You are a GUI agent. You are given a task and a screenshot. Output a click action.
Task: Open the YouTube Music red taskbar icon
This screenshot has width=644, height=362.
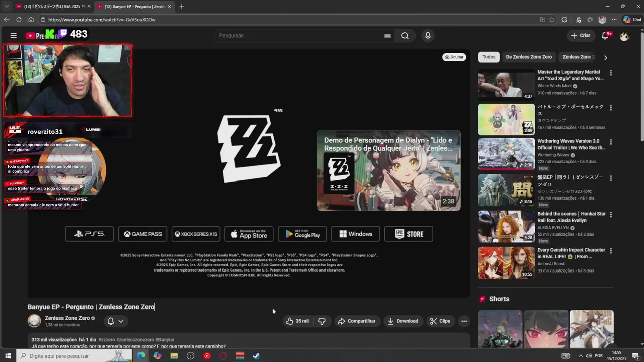(207, 356)
